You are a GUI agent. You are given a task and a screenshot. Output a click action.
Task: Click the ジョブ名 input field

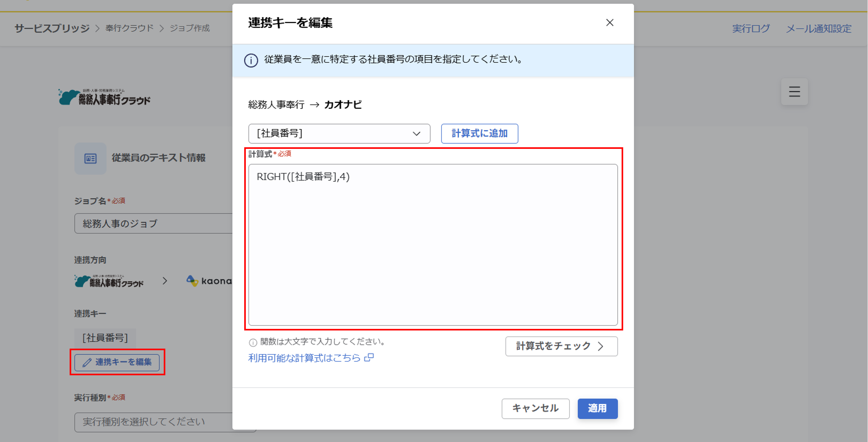pos(154,223)
